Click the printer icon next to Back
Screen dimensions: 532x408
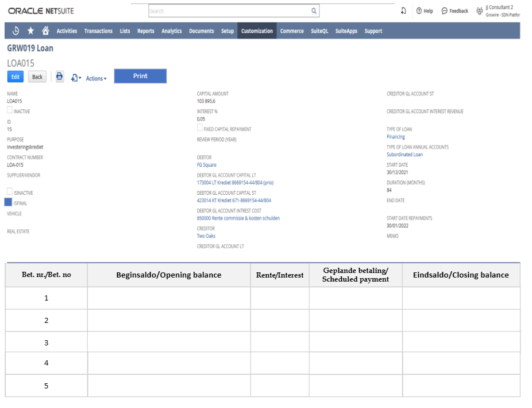click(60, 77)
